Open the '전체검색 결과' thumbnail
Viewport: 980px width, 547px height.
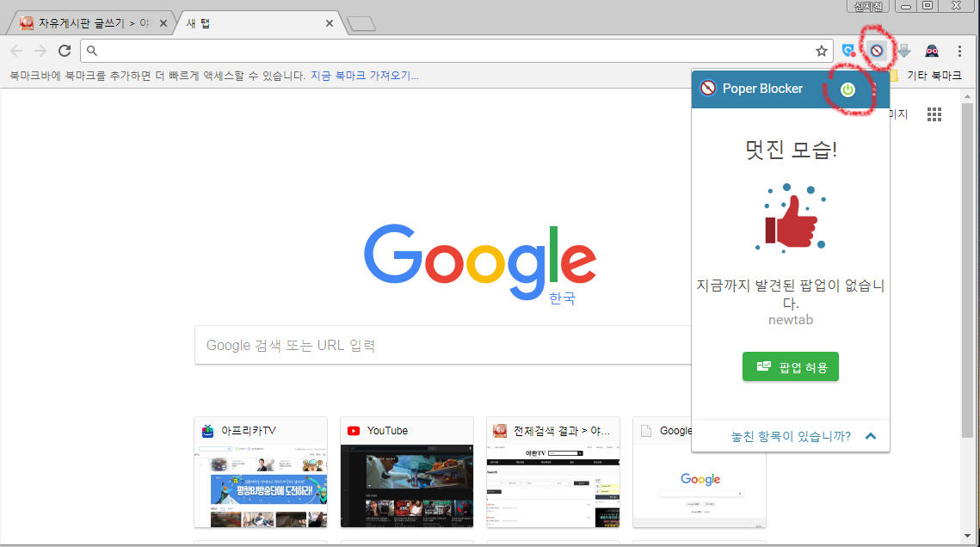553,472
